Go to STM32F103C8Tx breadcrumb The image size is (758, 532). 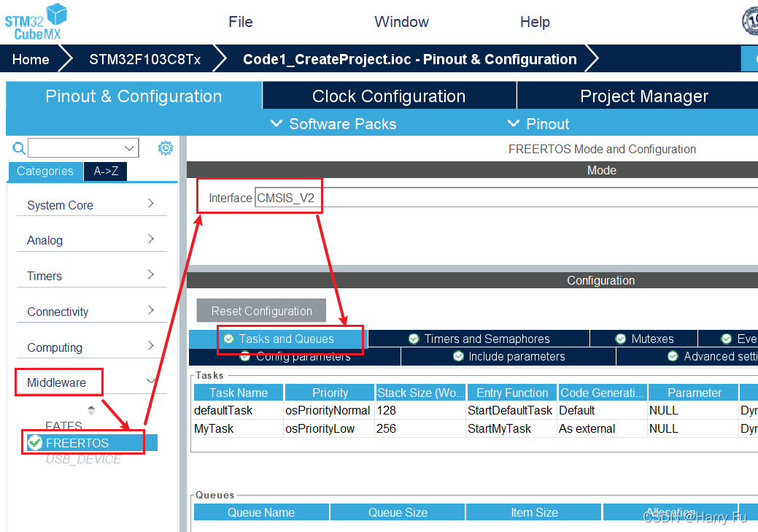pyautogui.click(x=144, y=59)
